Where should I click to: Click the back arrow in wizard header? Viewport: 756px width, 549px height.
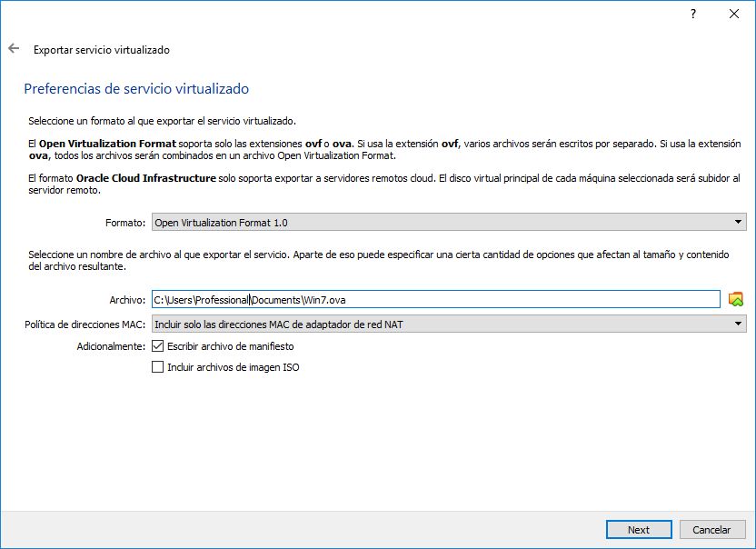click(x=14, y=49)
